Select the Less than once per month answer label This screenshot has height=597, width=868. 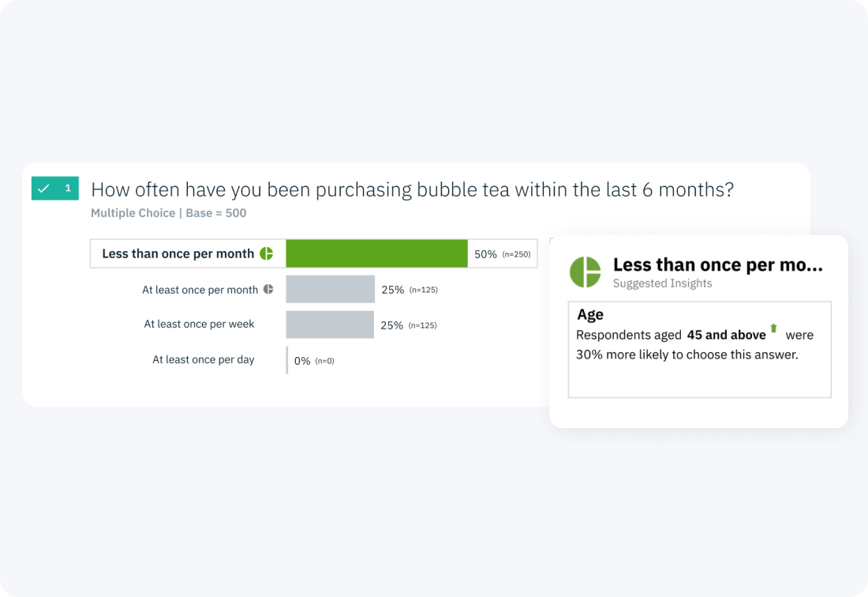coord(178,253)
